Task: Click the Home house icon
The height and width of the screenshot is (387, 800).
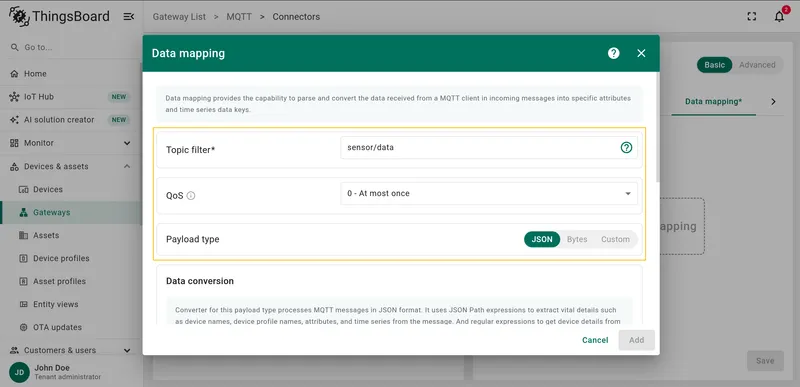Action: coord(14,73)
